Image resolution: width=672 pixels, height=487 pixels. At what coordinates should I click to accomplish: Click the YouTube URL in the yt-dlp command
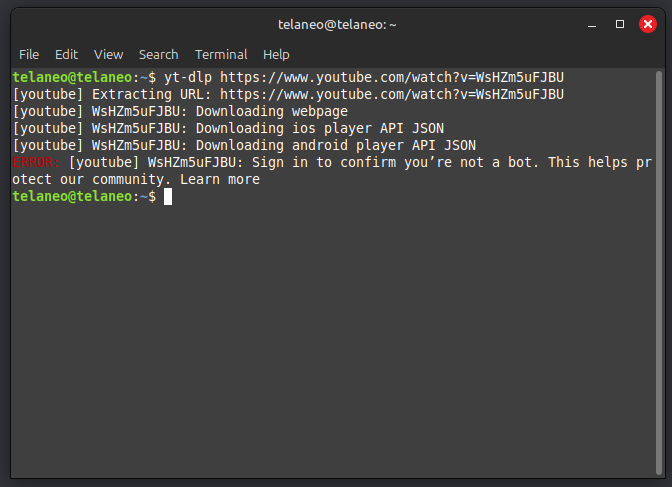click(392, 77)
